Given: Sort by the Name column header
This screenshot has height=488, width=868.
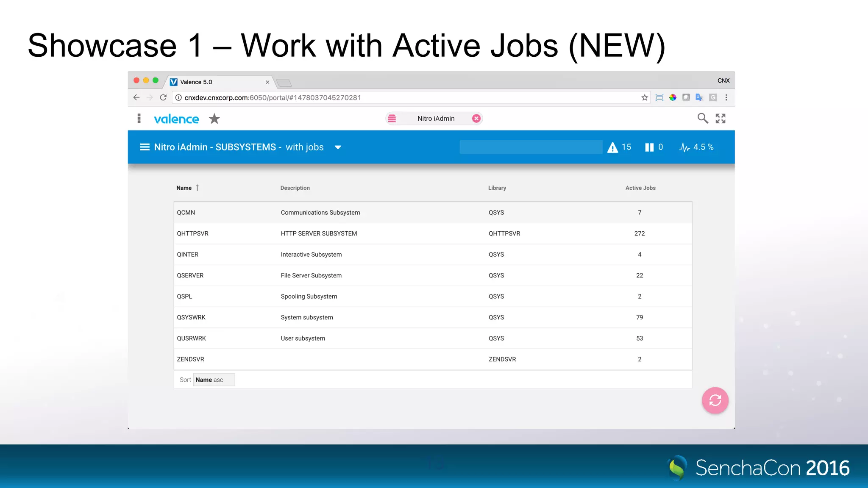Looking at the screenshot, I should coord(184,188).
